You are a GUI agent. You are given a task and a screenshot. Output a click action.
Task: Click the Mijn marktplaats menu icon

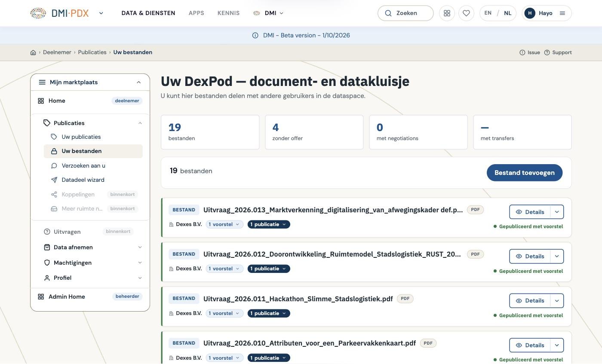[x=42, y=82]
